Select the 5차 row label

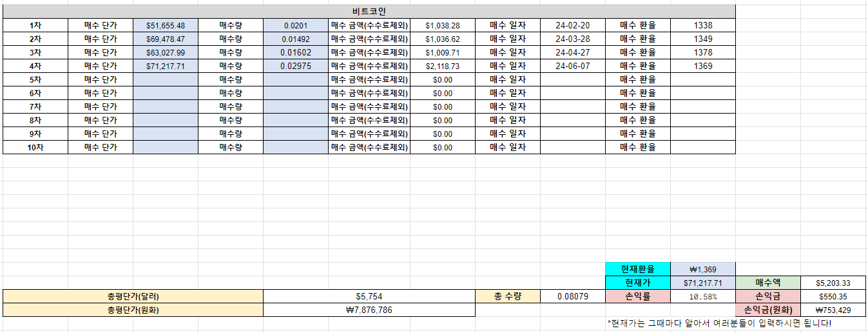click(x=35, y=79)
